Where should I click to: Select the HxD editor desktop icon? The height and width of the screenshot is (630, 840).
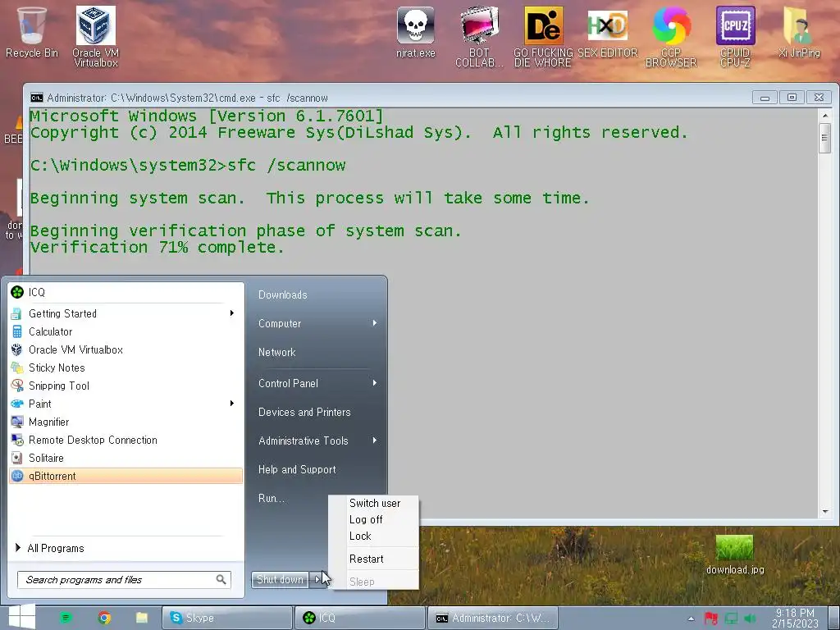pos(607,32)
